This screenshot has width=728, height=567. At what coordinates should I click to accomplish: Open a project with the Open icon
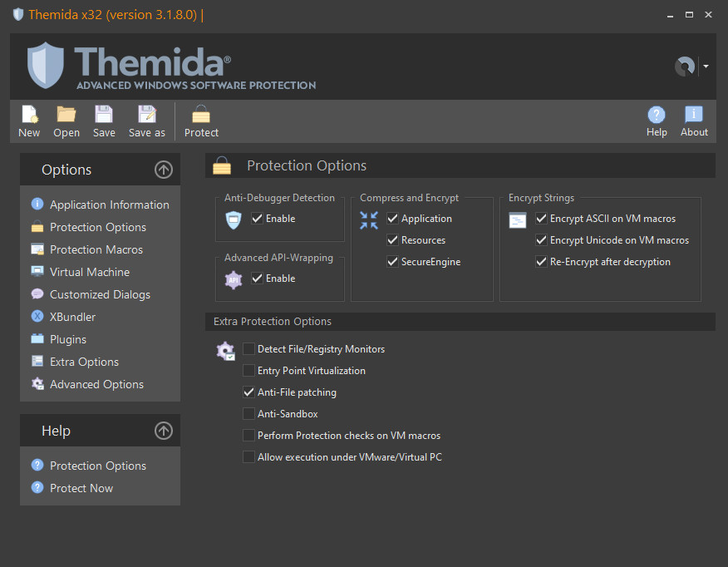tap(66, 115)
